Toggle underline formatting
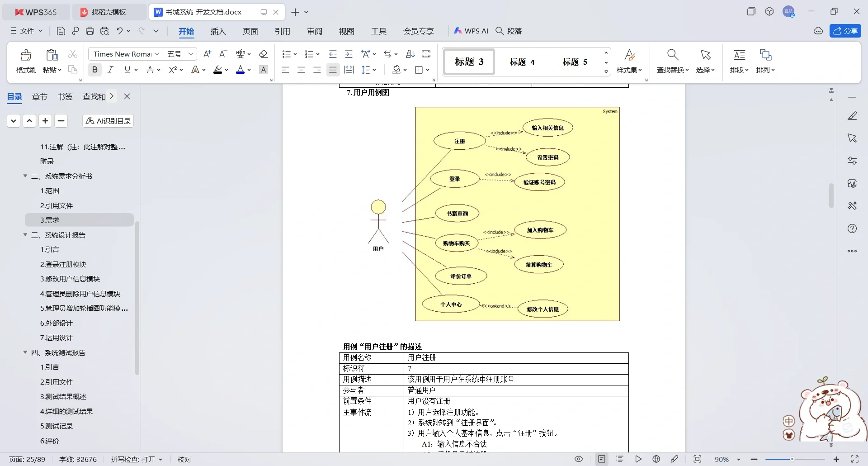Screen dimensions: 868x466 pyautogui.click(x=127, y=70)
